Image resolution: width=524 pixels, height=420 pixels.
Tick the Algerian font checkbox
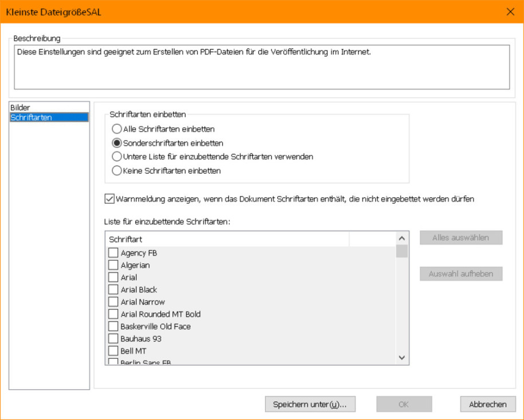click(113, 265)
